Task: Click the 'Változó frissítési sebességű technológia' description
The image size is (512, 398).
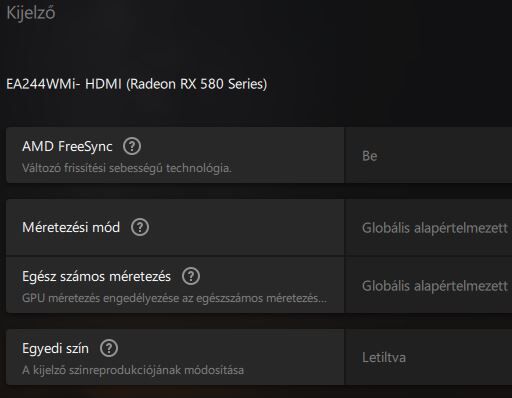Action: click(127, 168)
